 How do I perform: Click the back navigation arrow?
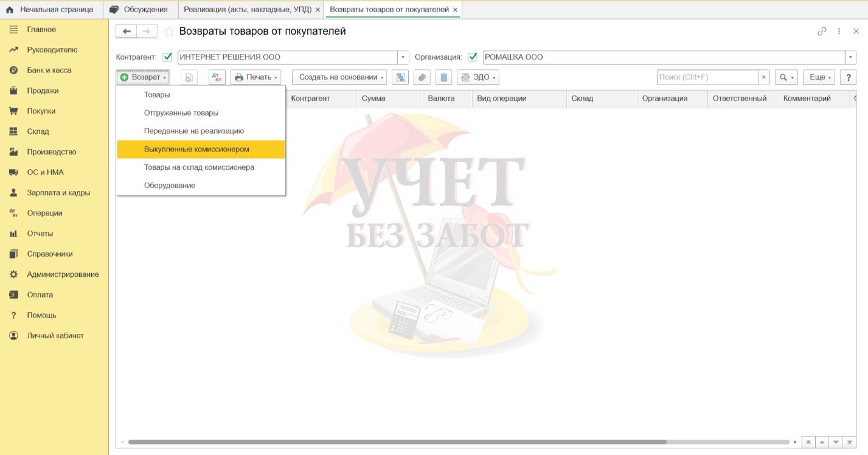127,32
